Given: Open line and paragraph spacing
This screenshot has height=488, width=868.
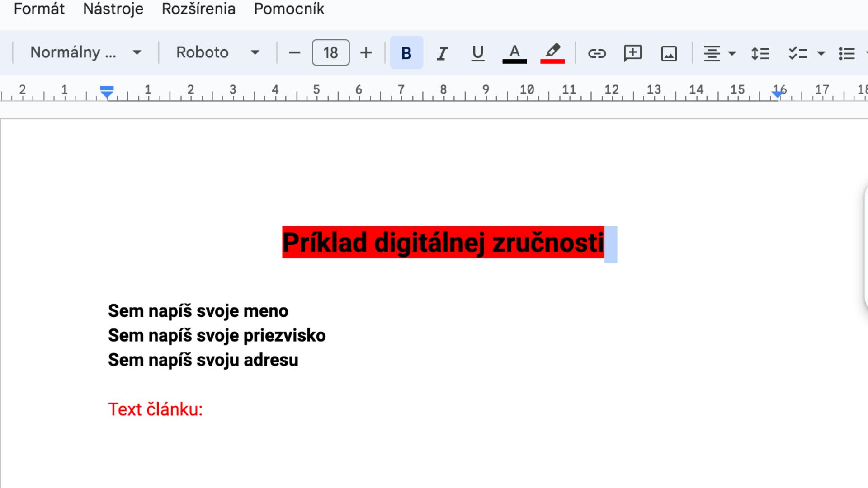Looking at the screenshot, I should point(760,53).
